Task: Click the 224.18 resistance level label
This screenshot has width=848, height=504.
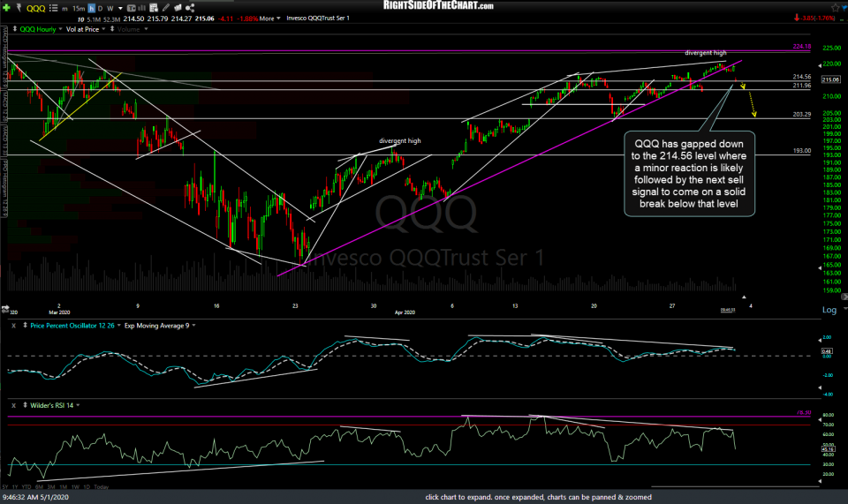Action: point(802,47)
